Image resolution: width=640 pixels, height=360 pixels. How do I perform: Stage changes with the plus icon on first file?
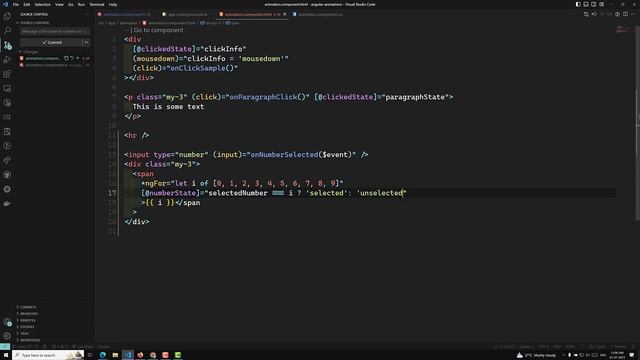coord(78,58)
